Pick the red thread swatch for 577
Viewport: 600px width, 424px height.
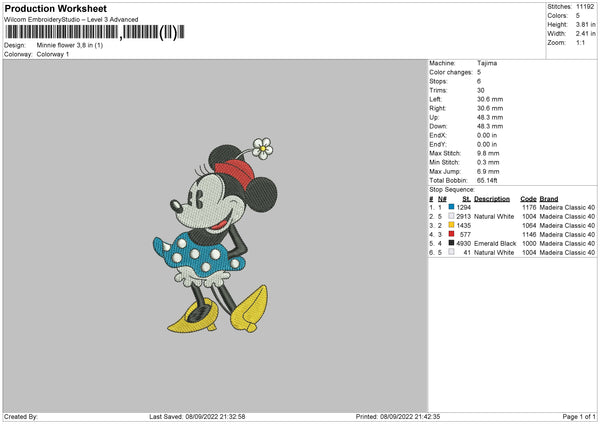[452, 234]
